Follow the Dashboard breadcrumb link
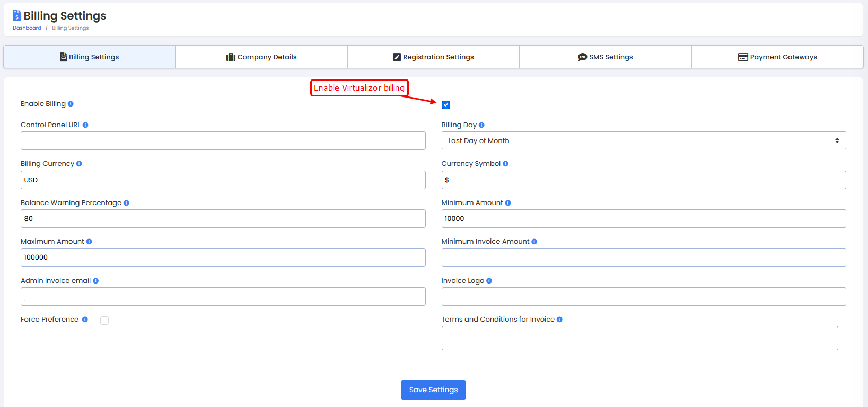 (27, 28)
